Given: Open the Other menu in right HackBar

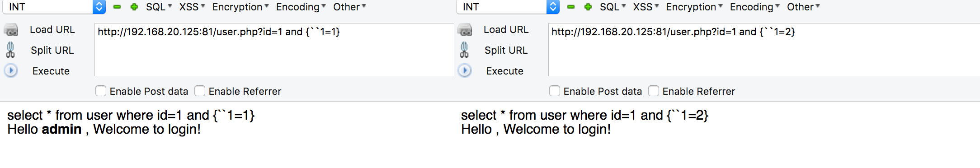Looking at the screenshot, I should [x=803, y=7].
